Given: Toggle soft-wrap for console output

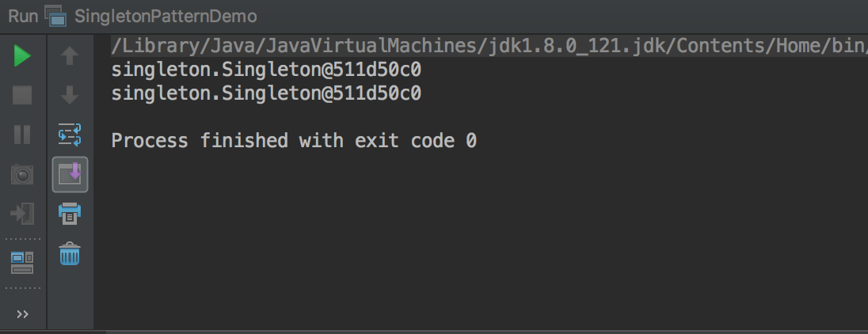Looking at the screenshot, I should coord(70,135).
